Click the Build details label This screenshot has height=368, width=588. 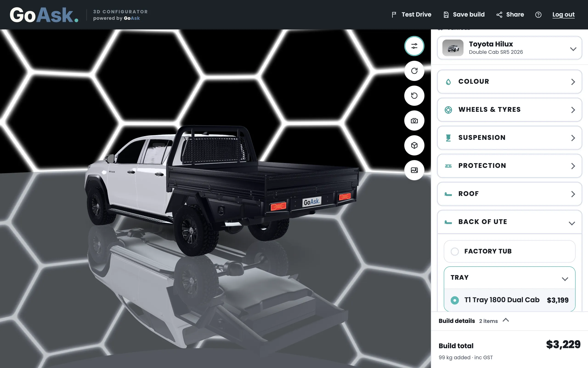[457, 321]
